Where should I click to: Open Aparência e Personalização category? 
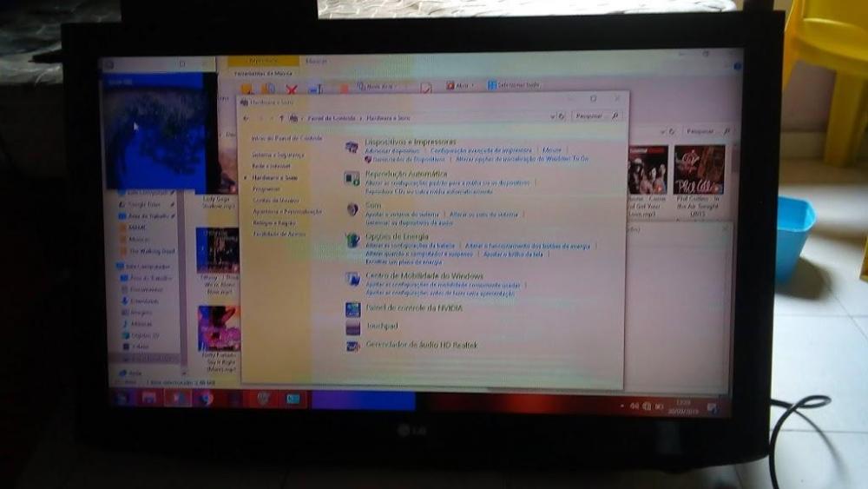(x=286, y=212)
